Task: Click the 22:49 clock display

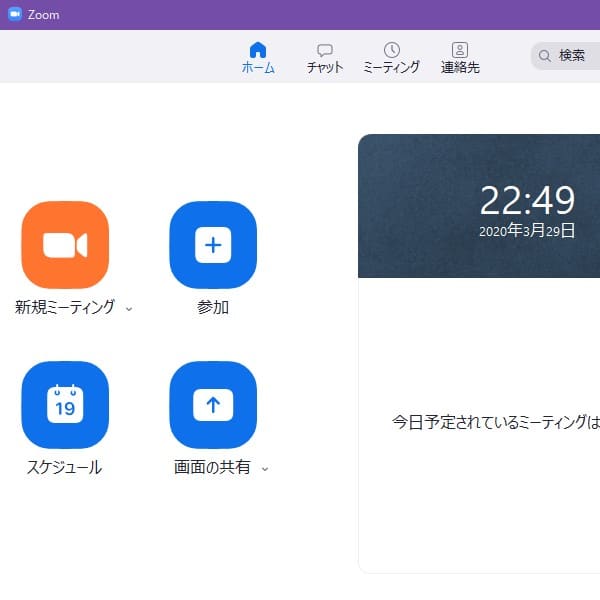Action: click(x=527, y=200)
